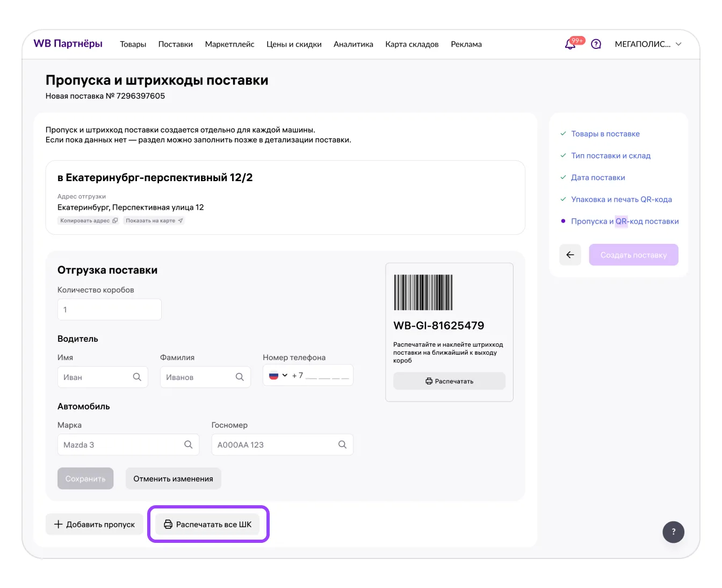Click the Копировать адрес link

pos(89,220)
